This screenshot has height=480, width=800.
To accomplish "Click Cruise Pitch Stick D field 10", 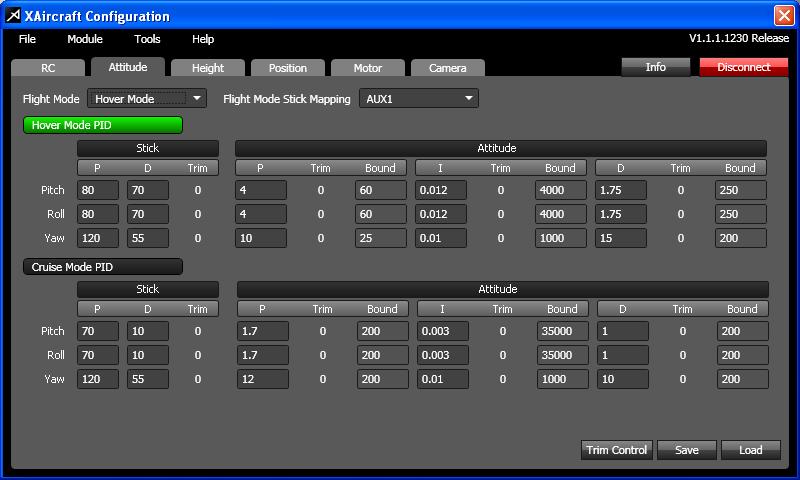I will click(147, 331).
